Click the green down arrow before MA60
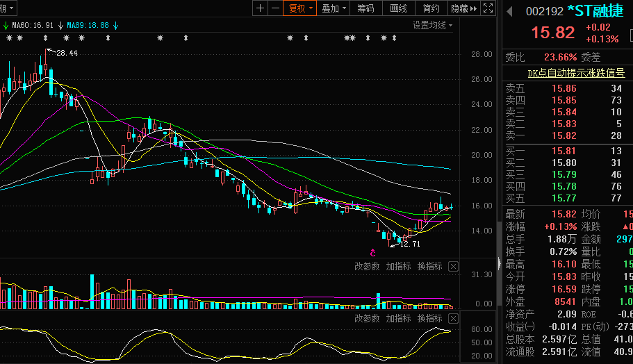 [6, 26]
